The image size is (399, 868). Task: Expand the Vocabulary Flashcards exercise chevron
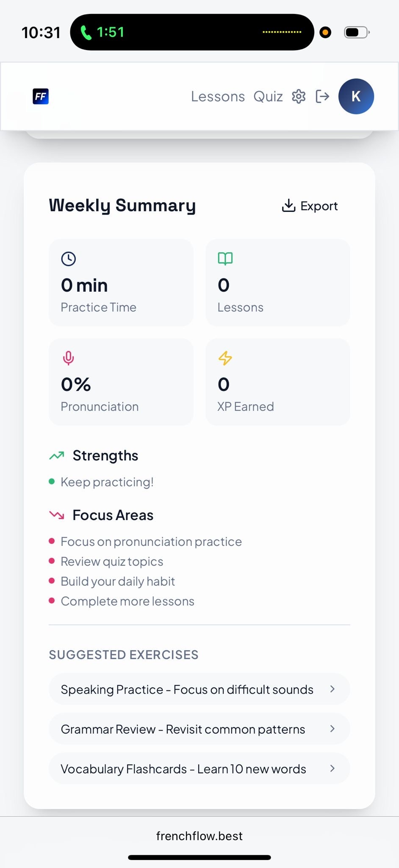pyautogui.click(x=333, y=768)
